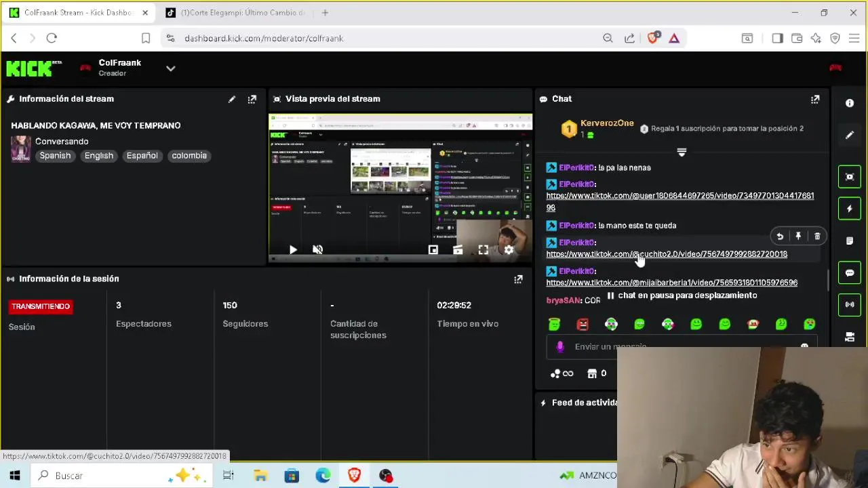Open Brave Shields lion icon
Screen dimensions: 868x488
pos(652,39)
